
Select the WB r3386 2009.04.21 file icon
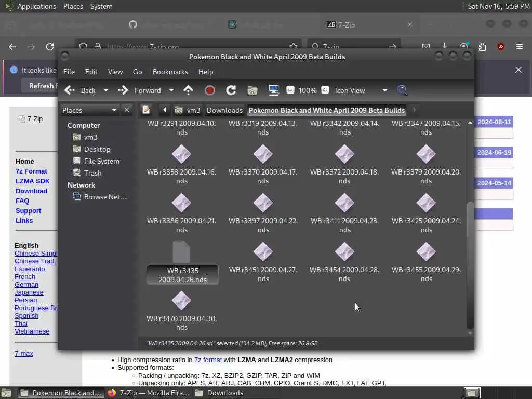click(x=181, y=203)
